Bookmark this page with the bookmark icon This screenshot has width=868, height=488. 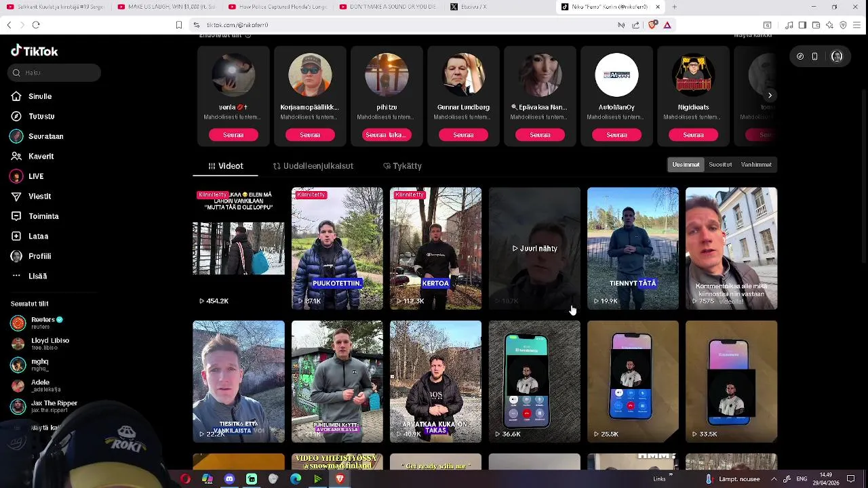point(179,25)
